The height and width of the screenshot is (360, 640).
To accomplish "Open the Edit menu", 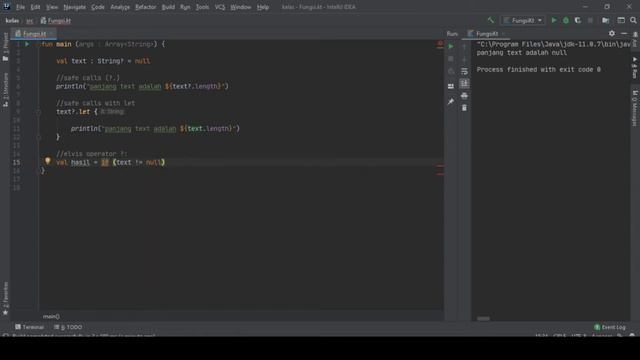I will pos(36,7).
